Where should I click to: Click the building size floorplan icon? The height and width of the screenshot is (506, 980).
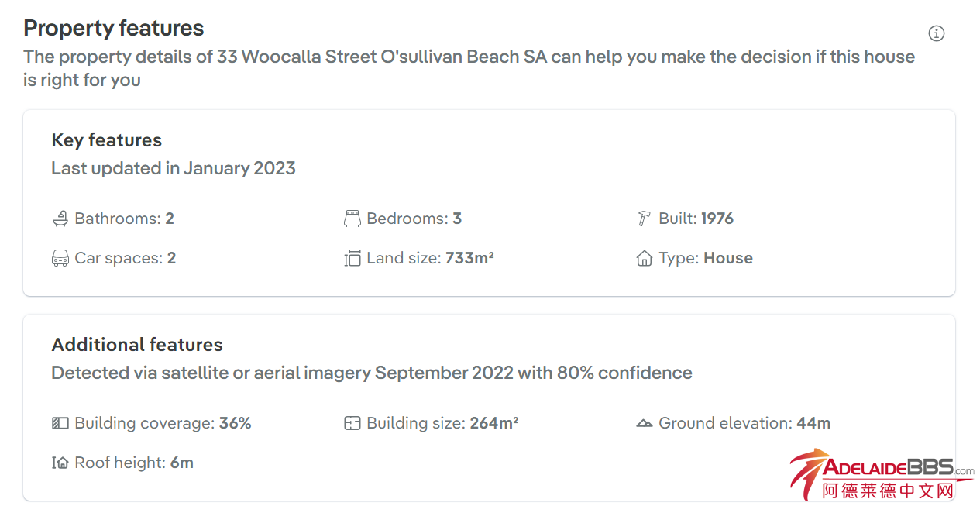coord(352,424)
